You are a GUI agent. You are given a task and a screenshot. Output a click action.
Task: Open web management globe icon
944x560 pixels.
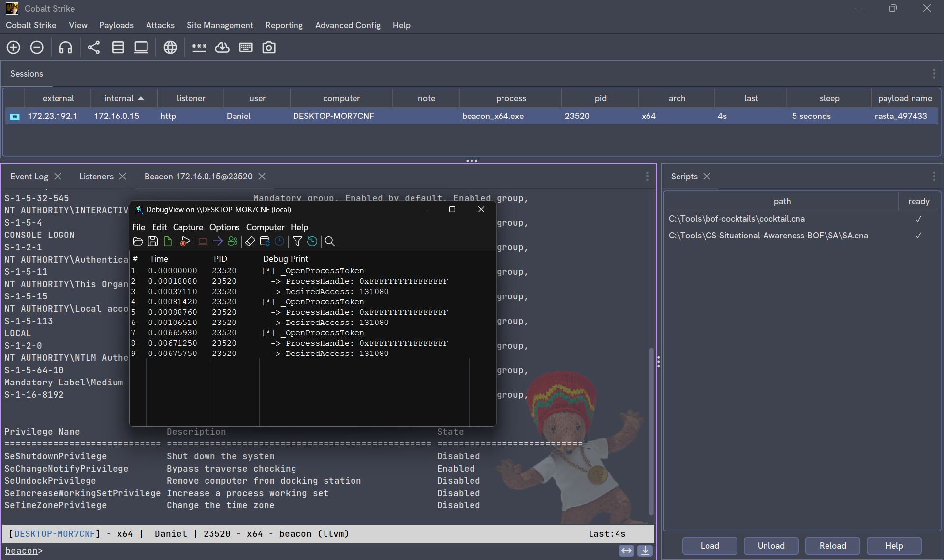click(170, 47)
